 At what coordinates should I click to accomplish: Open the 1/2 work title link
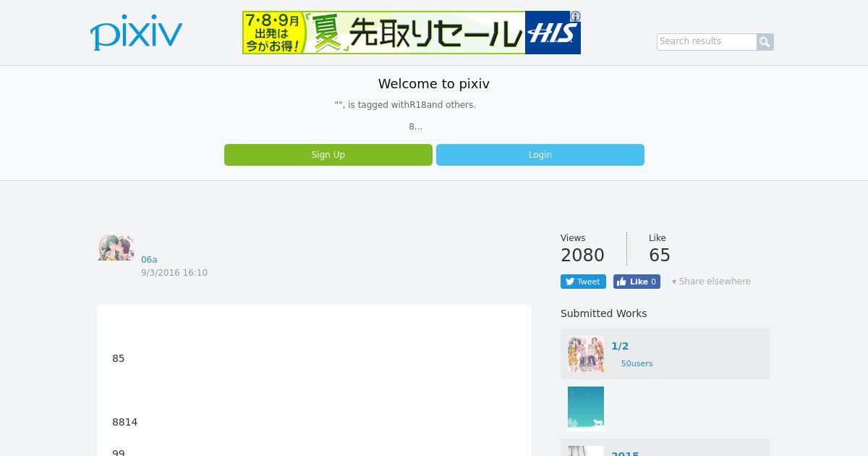(x=620, y=346)
